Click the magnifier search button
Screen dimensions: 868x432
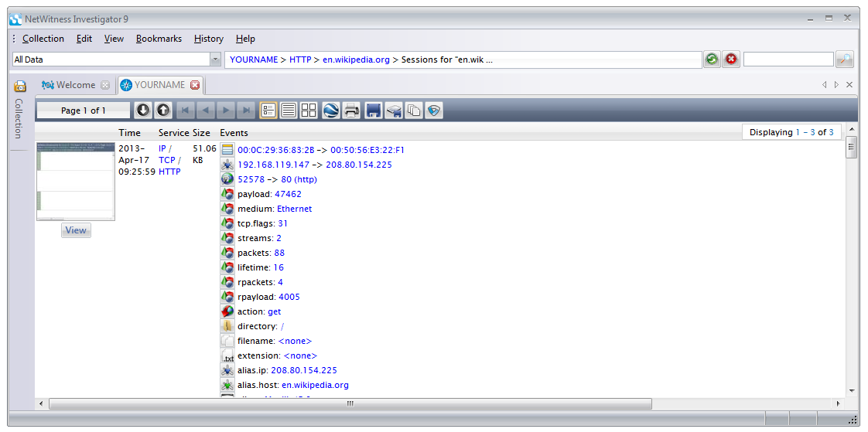(845, 60)
